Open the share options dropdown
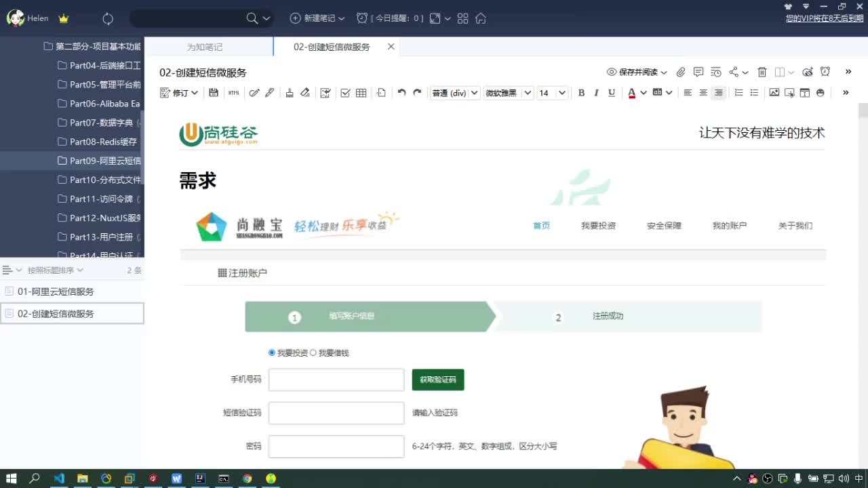The width and height of the screenshot is (868, 488). [x=745, y=72]
